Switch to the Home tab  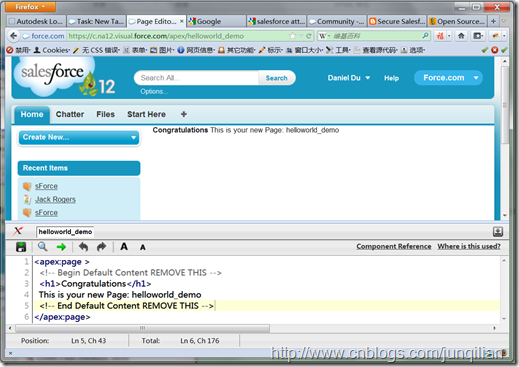point(32,114)
